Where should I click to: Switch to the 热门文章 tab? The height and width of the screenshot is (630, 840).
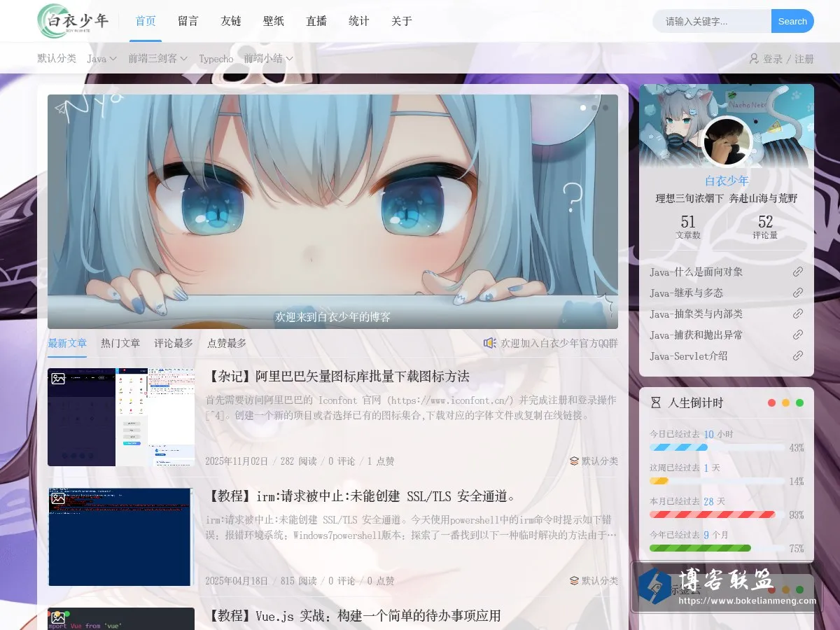[120, 343]
